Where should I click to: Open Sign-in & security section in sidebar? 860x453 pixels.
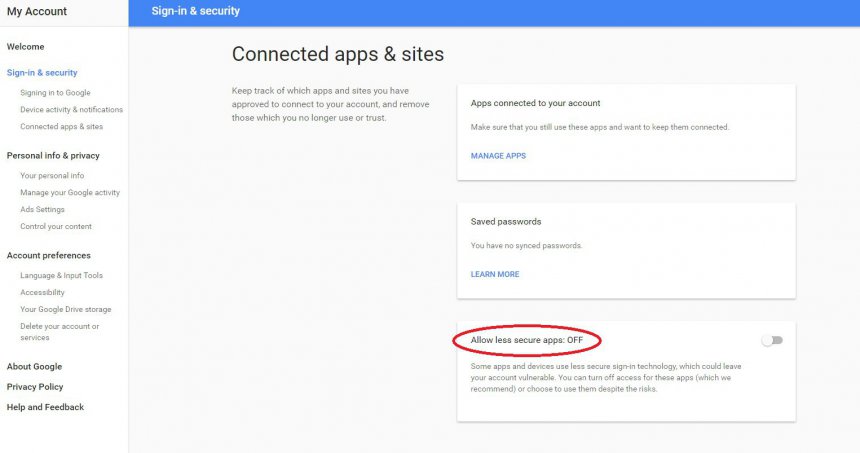coord(42,72)
